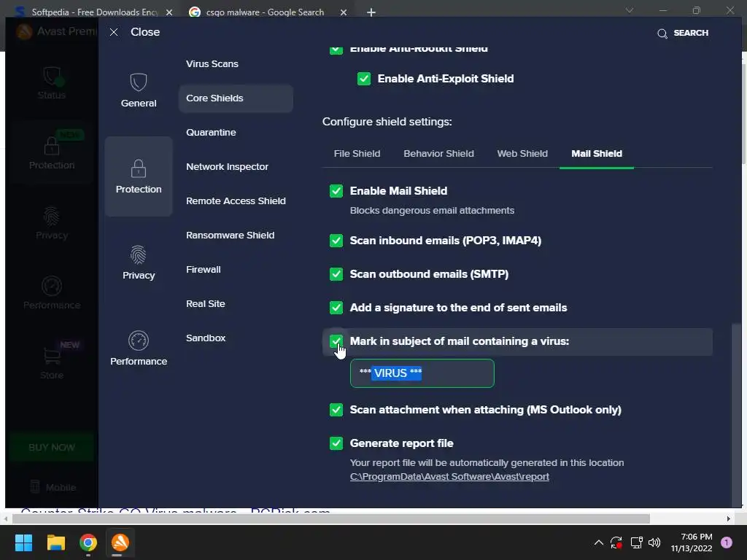Open notification center badge

[x=727, y=542]
